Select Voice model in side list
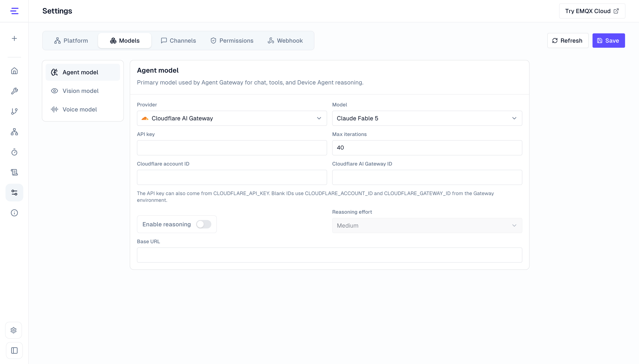The height and width of the screenshot is (364, 639). (x=83, y=109)
